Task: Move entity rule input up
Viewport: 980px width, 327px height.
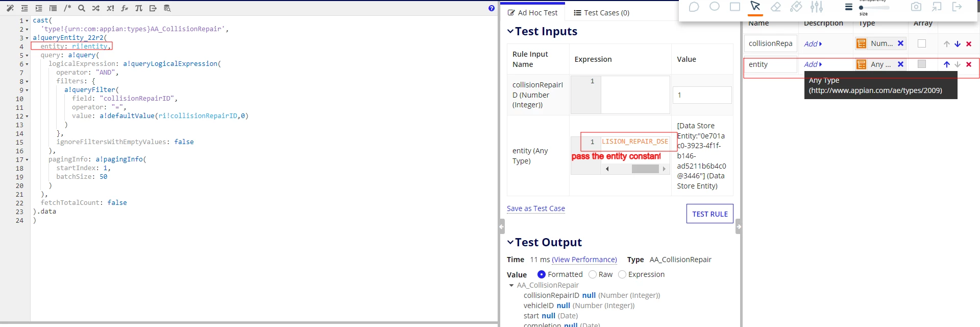Action: pyautogui.click(x=947, y=64)
